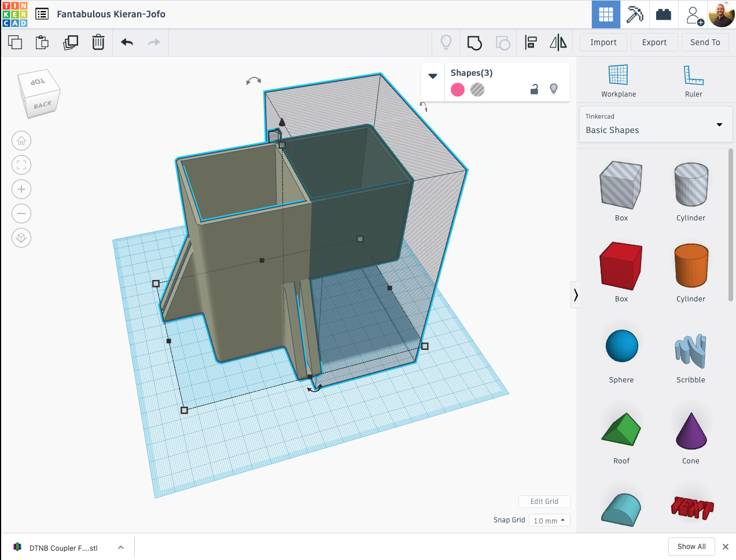Open the Tinkercad home logo
Image resolution: width=736 pixels, height=560 pixels.
point(15,14)
